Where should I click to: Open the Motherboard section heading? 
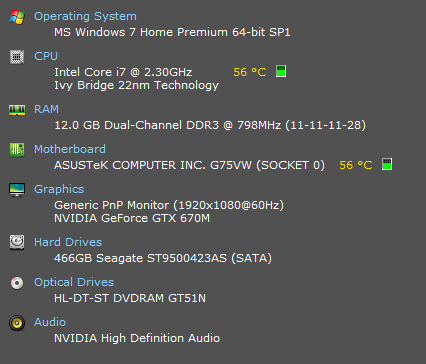click(x=70, y=149)
